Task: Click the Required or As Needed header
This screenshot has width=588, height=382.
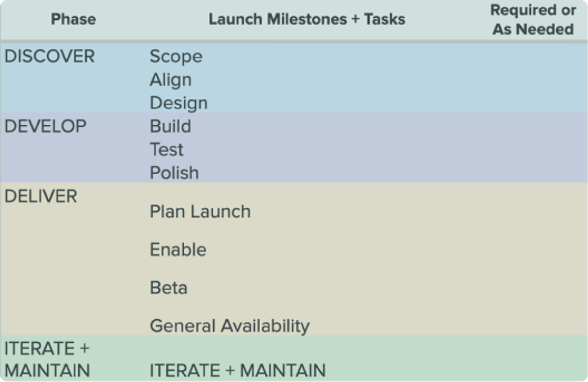Action: pyautogui.click(x=533, y=20)
